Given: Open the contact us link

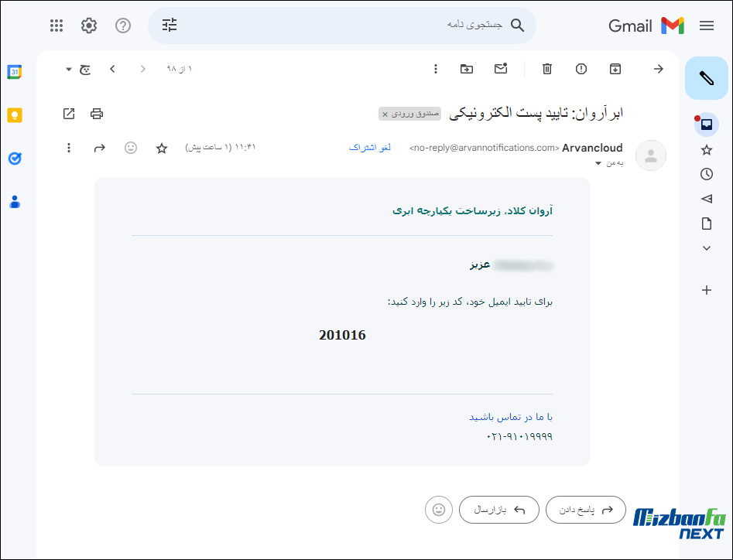Looking at the screenshot, I should point(511,417).
